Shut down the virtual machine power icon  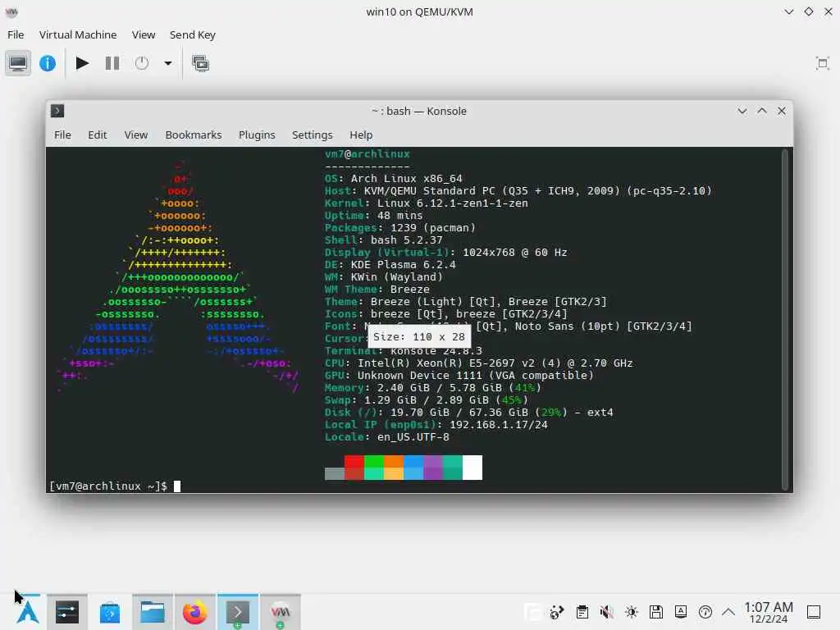(x=142, y=63)
